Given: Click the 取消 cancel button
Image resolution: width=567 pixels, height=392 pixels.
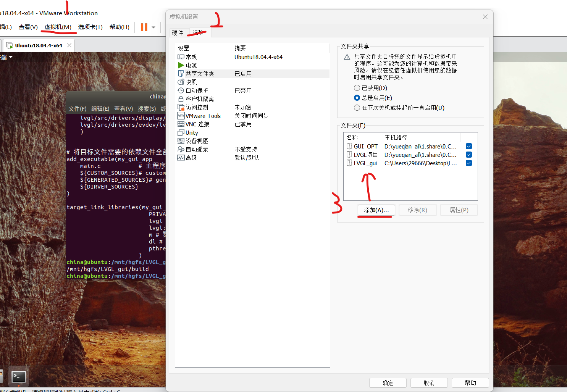Looking at the screenshot, I should 429,383.
